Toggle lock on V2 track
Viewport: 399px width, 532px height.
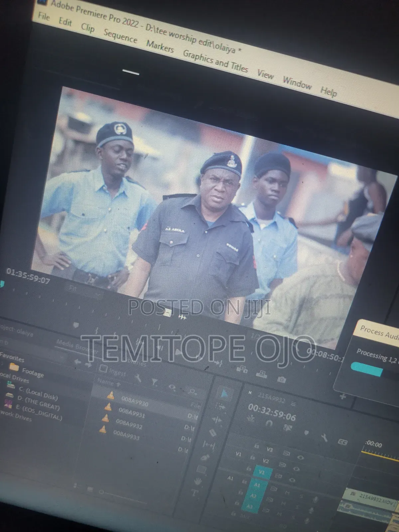pyautogui.click(x=253, y=457)
